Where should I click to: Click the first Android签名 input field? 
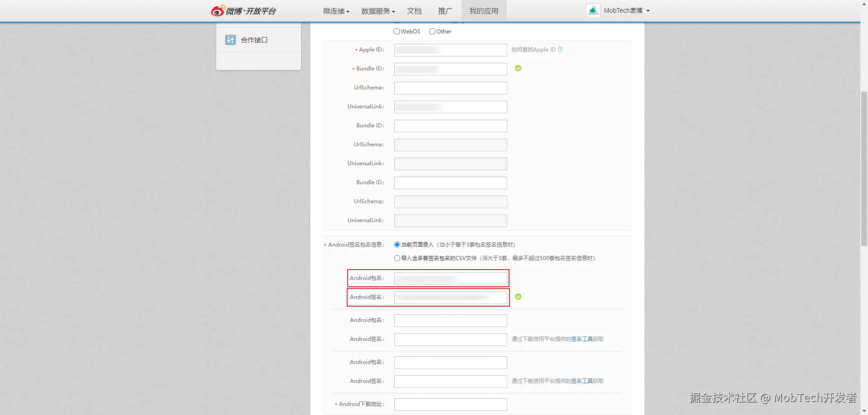451,297
